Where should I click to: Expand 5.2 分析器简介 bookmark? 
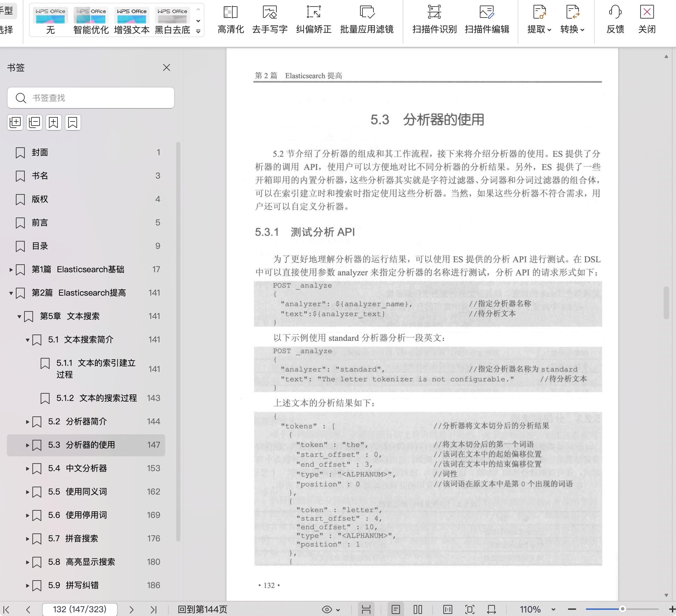(28, 422)
